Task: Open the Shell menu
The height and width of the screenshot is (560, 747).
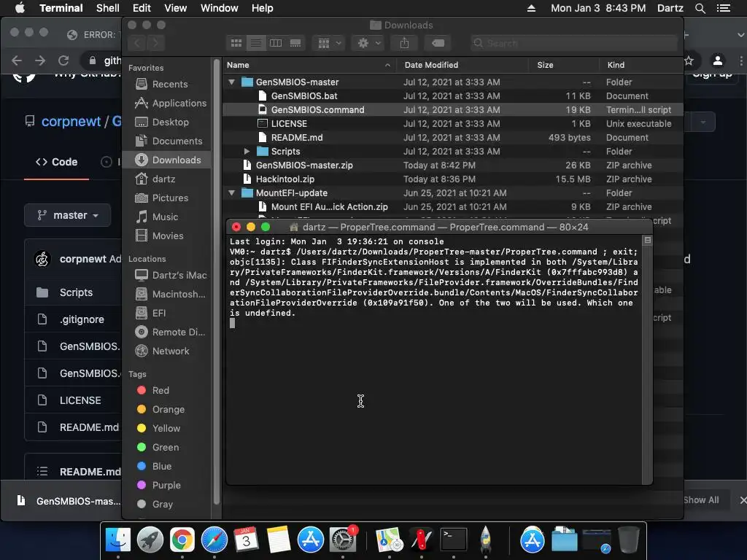Action: point(108,8)
